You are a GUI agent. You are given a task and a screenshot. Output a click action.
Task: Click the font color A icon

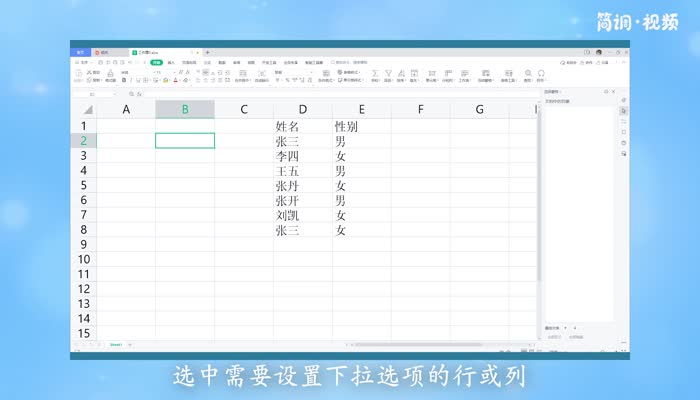click(x=175, y=80)
